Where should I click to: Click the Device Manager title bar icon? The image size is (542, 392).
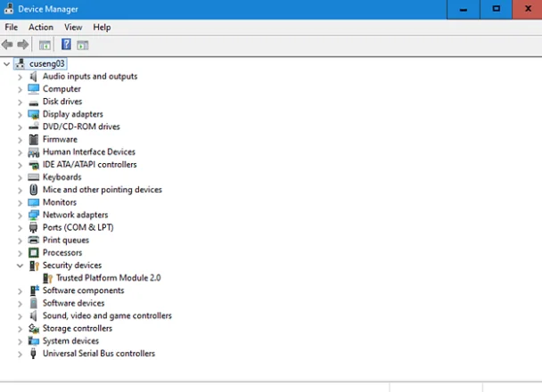(9, 9)
